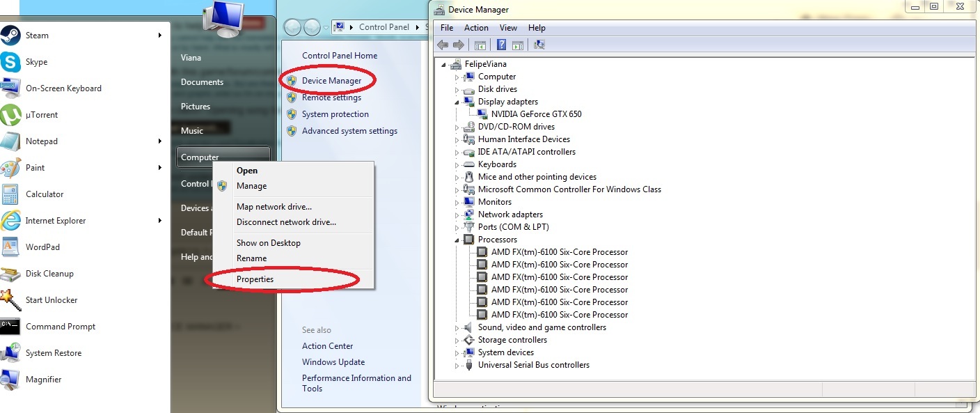This screenshot has width=980, height=413.
Task: Open the Advanced system settings link
Action: coord(349,131)
